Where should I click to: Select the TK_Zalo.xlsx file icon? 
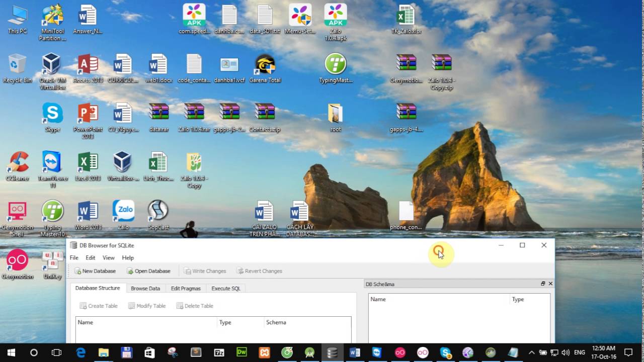(406, 20)
